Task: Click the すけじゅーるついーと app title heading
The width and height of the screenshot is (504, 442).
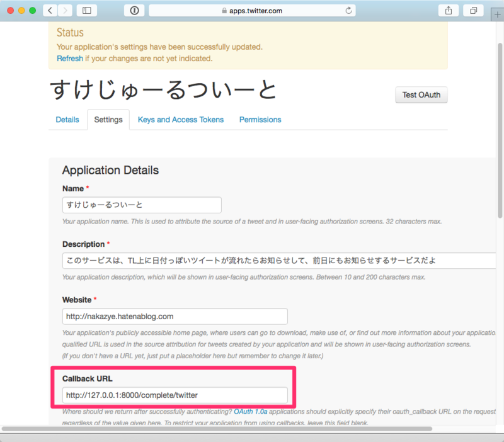Action: pyautogui.click(x=163, y=89)
